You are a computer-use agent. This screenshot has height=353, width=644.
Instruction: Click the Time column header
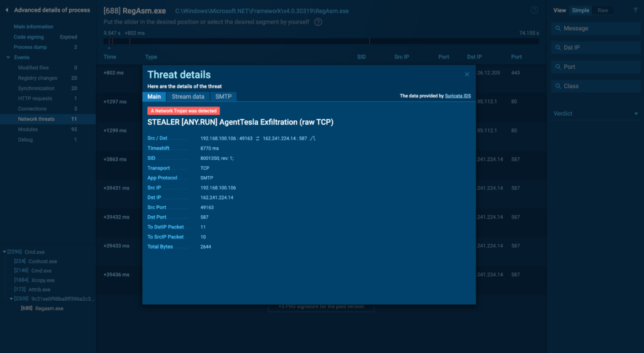pos(109,57)
